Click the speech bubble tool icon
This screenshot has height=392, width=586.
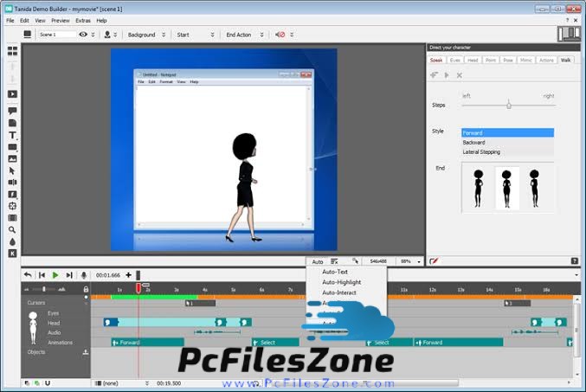(x=12, y=112)
